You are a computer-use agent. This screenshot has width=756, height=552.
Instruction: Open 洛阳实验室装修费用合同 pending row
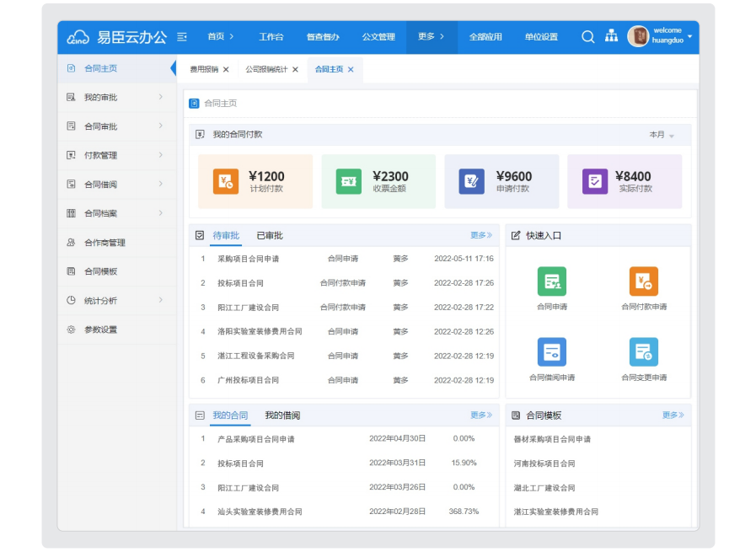(344, 332)
